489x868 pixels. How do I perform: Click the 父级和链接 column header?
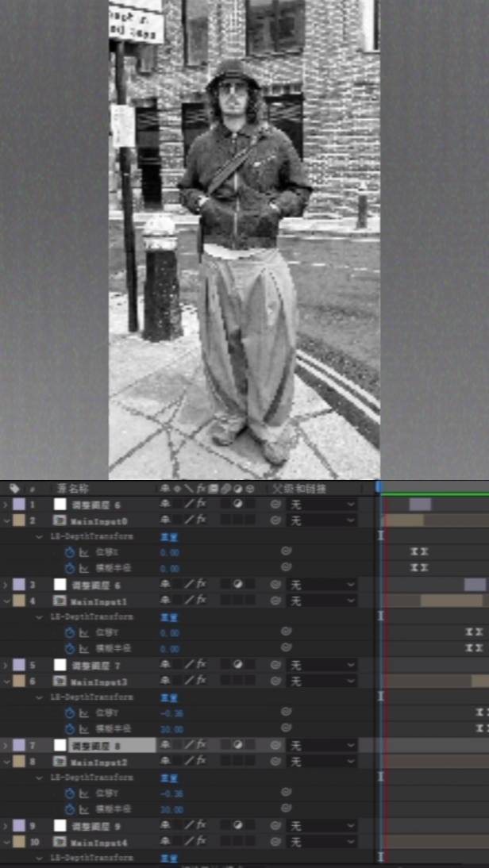298,489
